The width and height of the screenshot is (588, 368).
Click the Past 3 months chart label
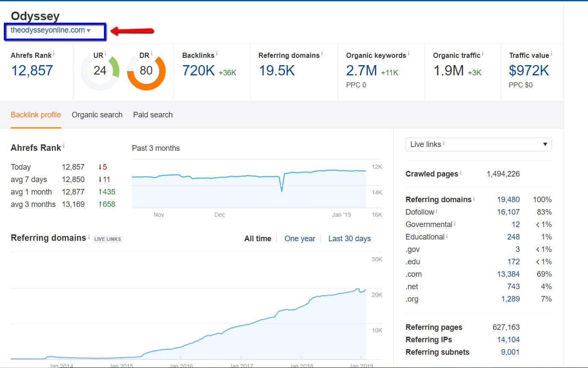click(156, 148)
